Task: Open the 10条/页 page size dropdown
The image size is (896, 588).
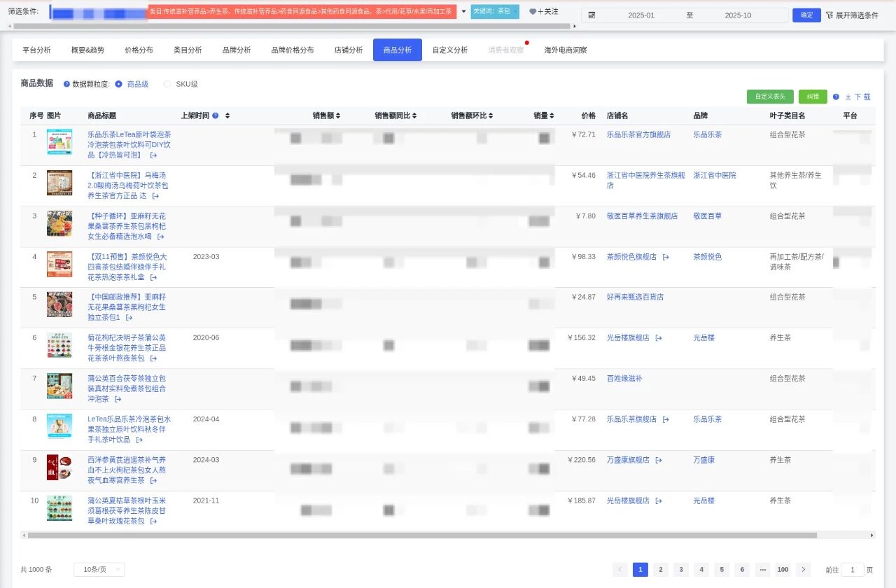Action: (x=99, y=570)
